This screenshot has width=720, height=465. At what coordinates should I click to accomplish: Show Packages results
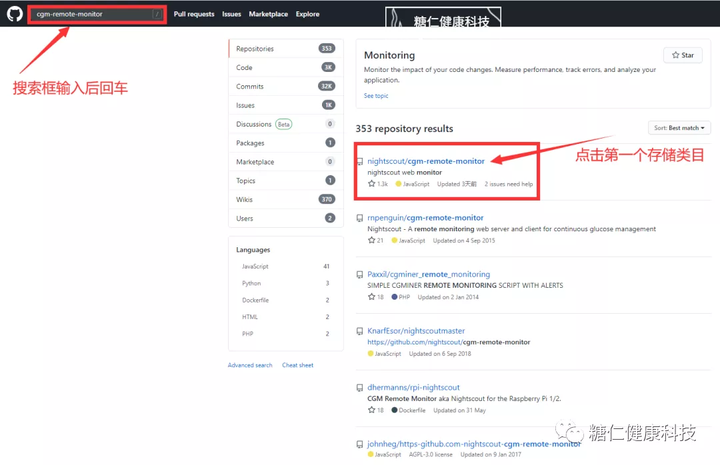pos(286,143)
